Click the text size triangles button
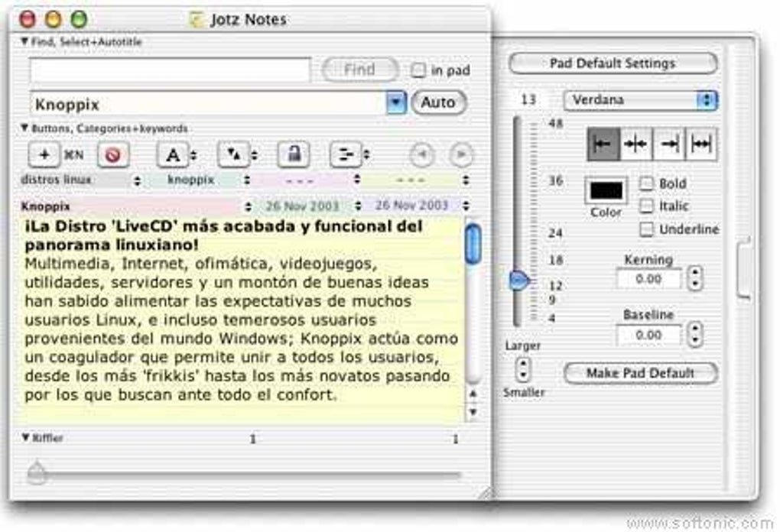The image size is (780, 532). 232,154
